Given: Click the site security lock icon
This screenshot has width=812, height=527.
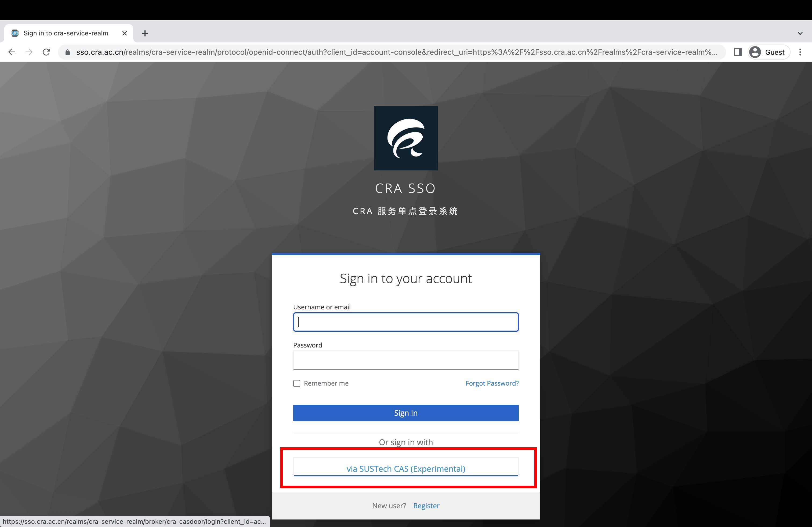Looking at the screenshot, I should (x=67, y=52).
